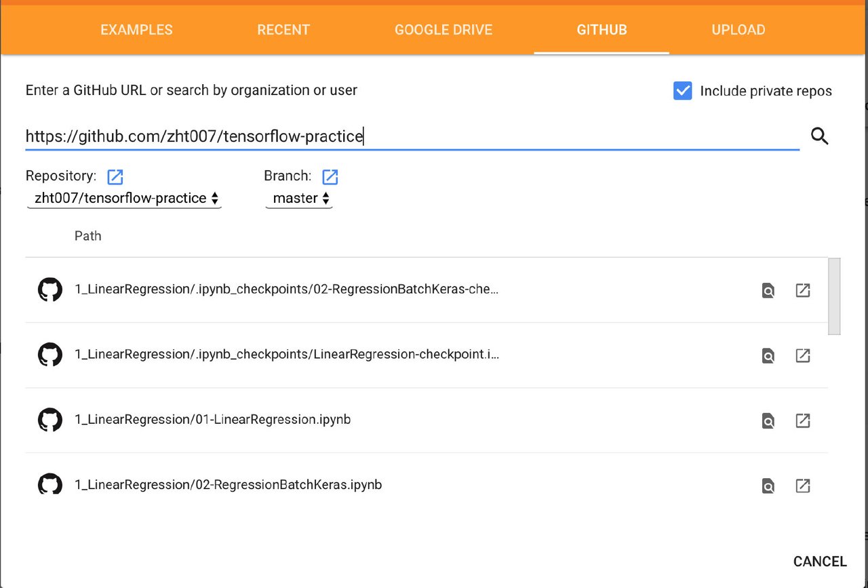Click GitHub logo for 02-RegressionBatchKeras-checkpoint row
The image size is (868, 588).
point(50,290)
